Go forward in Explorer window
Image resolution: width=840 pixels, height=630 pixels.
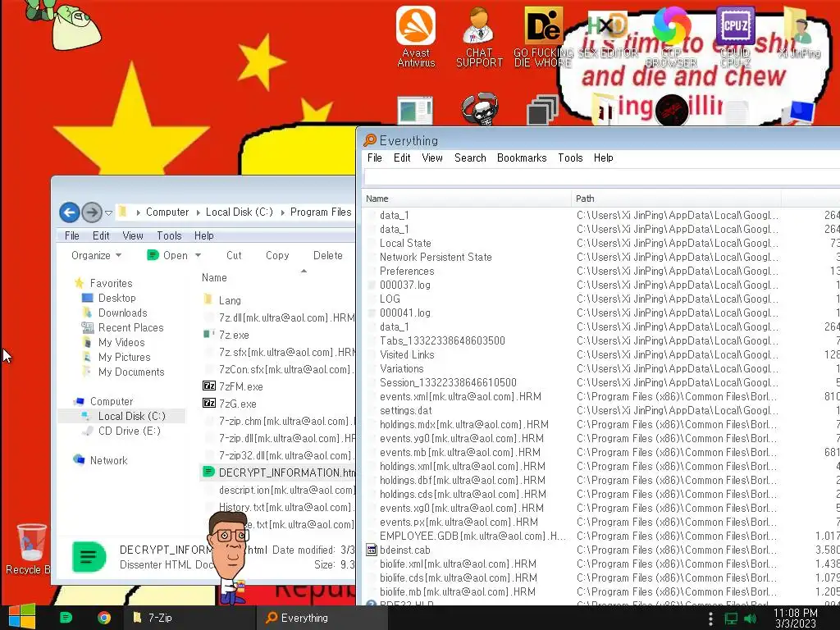coord(92,212)
